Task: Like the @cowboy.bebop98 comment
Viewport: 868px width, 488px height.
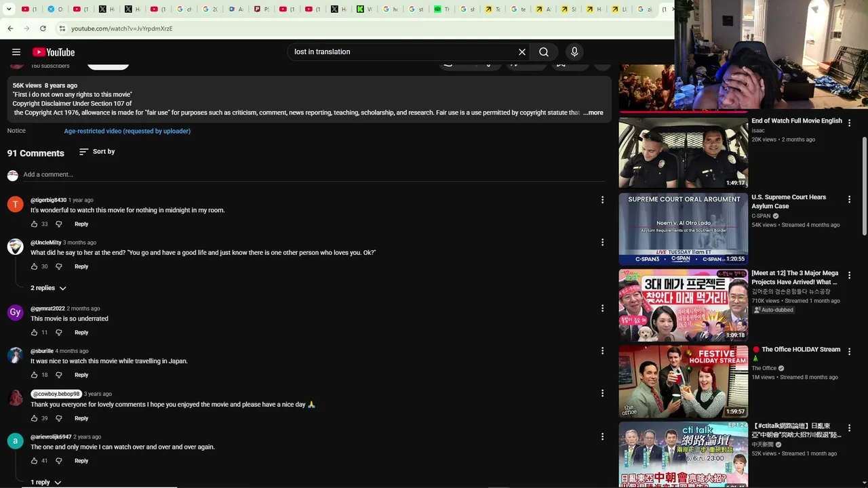Action: [34, 419]
